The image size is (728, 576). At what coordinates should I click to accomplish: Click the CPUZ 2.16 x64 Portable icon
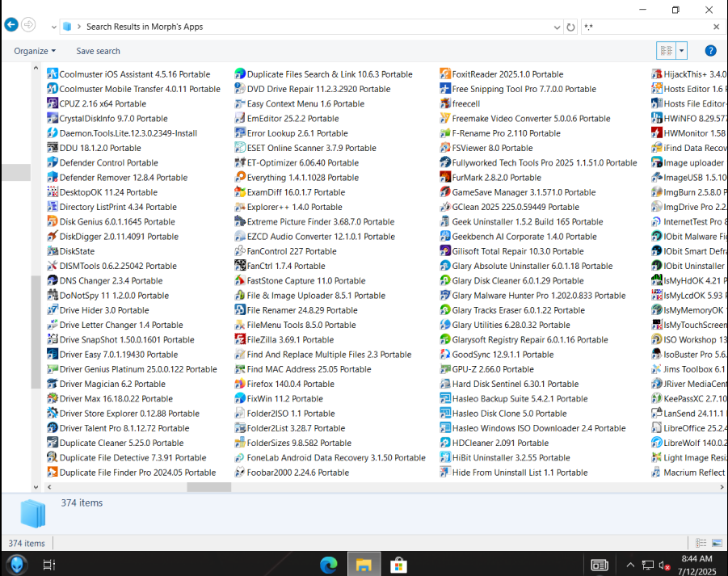pos(53,103)
